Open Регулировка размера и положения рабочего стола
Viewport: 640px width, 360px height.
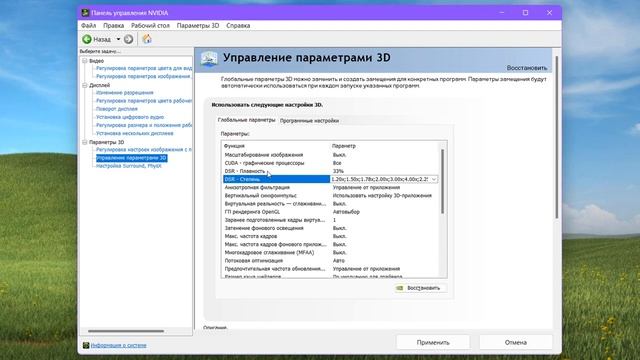click(144, 125)
